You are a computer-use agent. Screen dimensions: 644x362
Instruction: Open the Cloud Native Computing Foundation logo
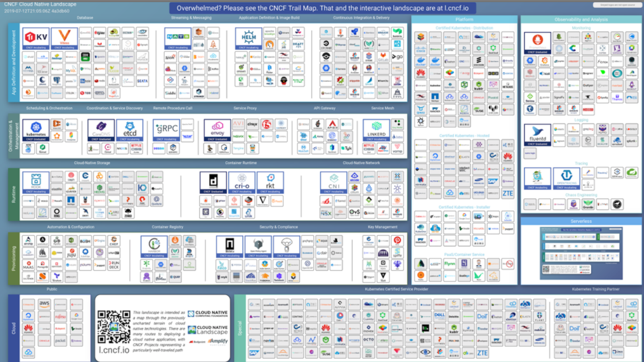pyautogui.click(x=207, y=314)
